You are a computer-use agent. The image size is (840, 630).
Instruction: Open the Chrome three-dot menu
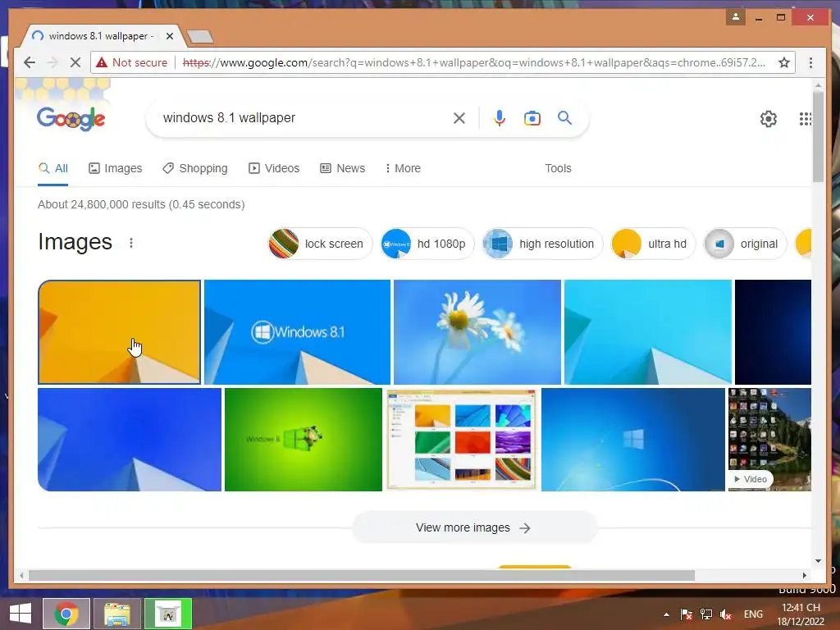pyautogui.click(x=810, y=62)
